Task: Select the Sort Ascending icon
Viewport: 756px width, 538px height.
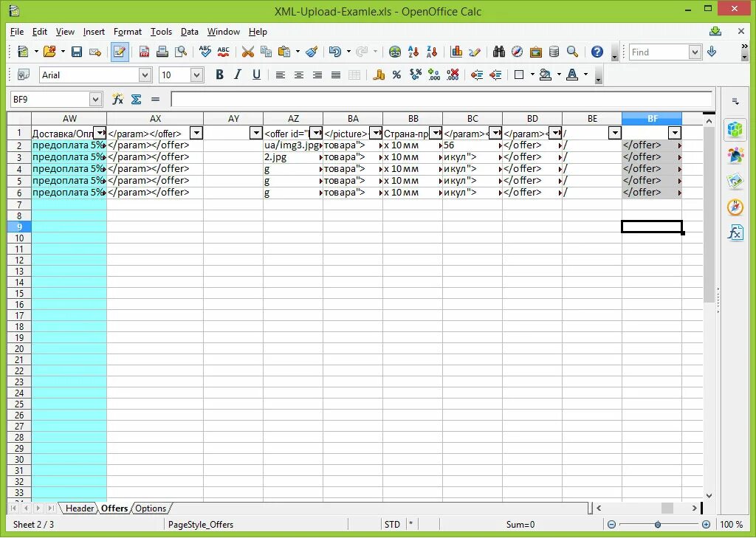Action: pos(412,52)
